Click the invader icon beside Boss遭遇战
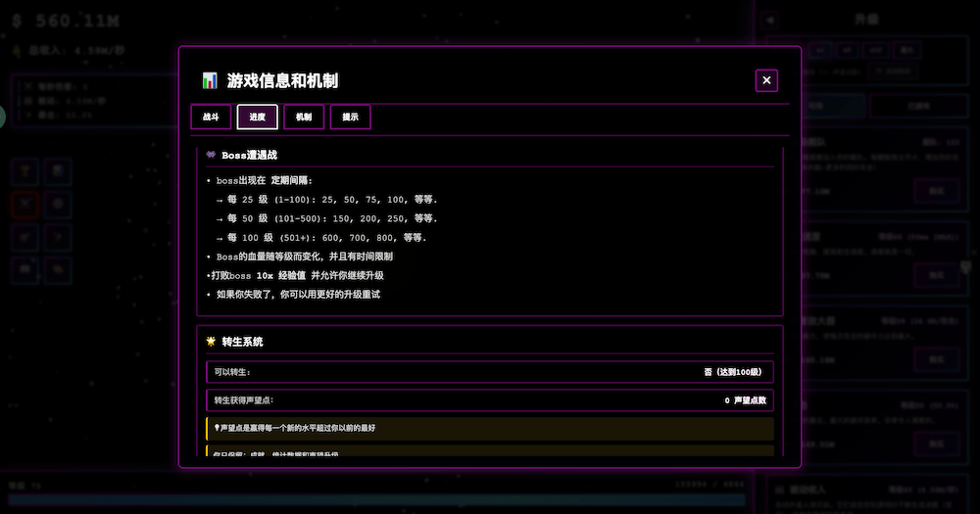Image resolution: width=980 pixels, height=514 pixels. pyautogui.click(x=211, y=155)
